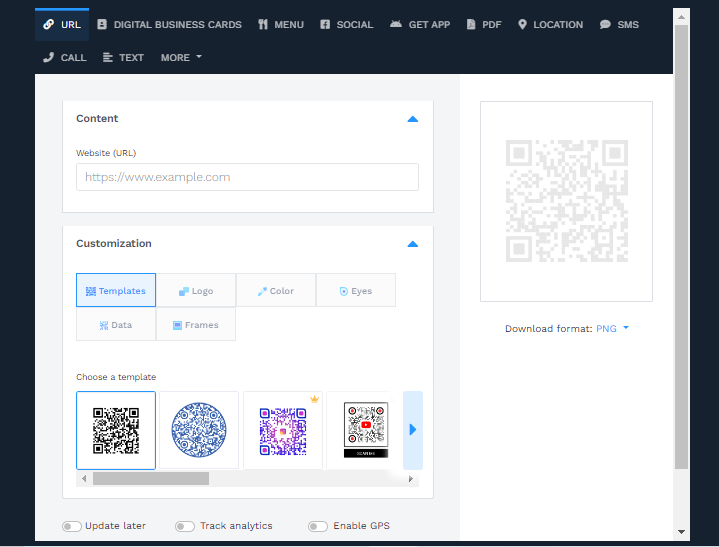Click the template horizontal scrollbar thumb
Screen dimensions: 719x547
[x=151, y=479]
